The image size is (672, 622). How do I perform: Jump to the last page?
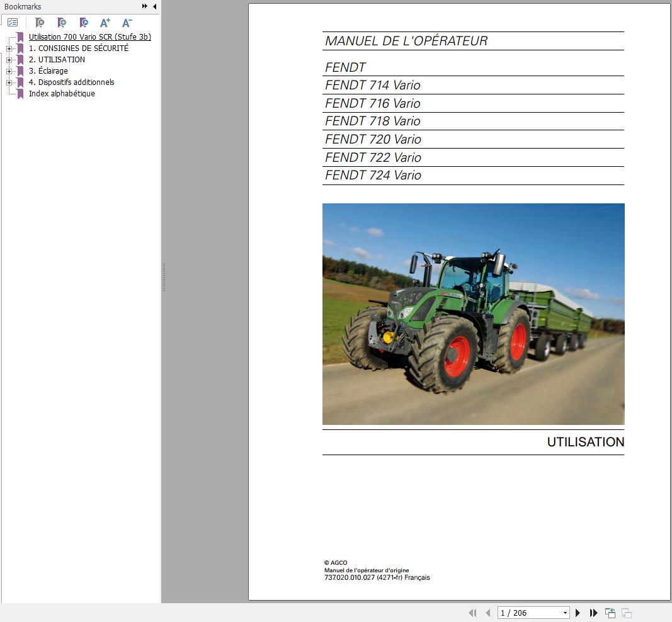pos(593,613)
